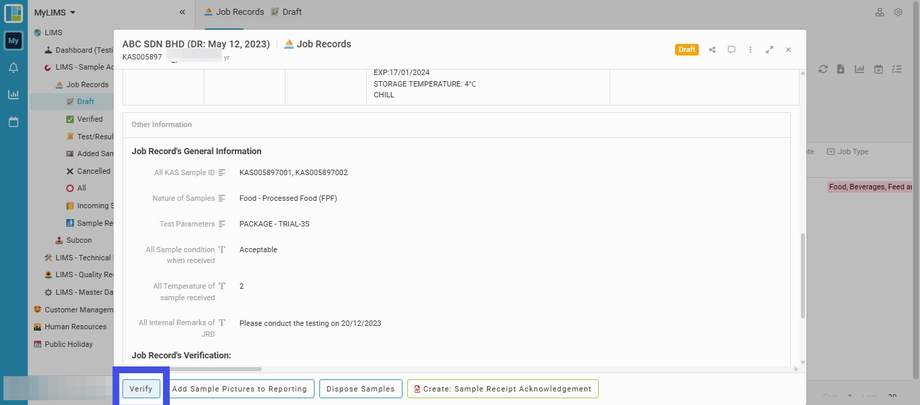
Task: Click the PACKAGE - TRIAL-3S value
Action: 275,224
